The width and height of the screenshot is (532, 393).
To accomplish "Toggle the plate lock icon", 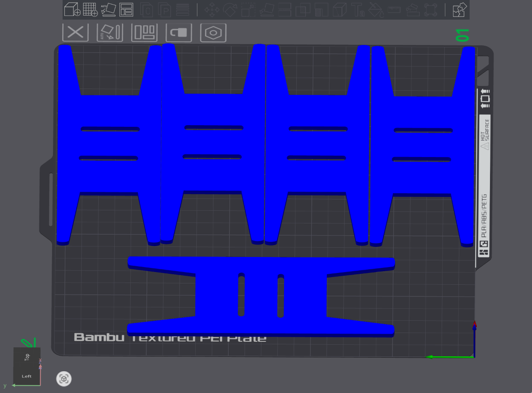I will pyautogui.click(x=179, y=32).
